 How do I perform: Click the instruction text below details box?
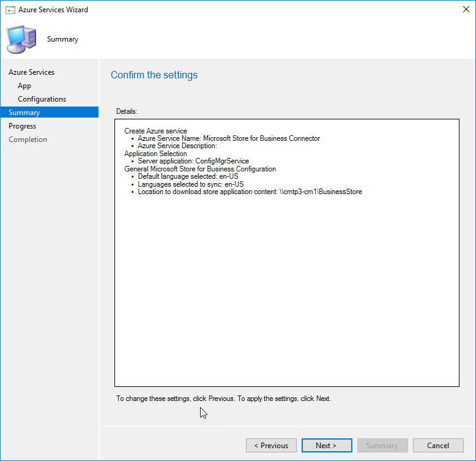(224, 399)
